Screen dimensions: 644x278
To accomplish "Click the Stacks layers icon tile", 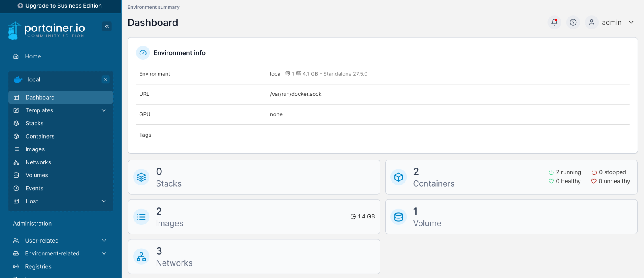I will click(141, 177).
